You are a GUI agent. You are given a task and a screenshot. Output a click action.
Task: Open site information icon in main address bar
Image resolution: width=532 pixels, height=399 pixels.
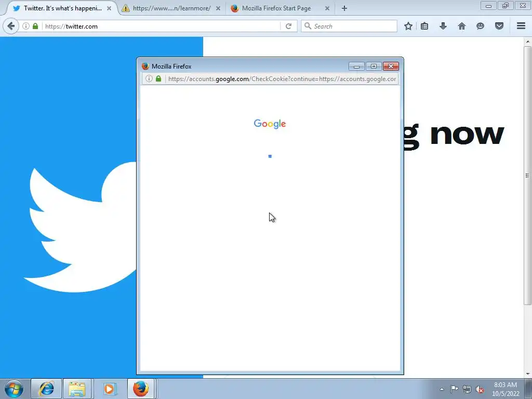click(x=26, y=26)
